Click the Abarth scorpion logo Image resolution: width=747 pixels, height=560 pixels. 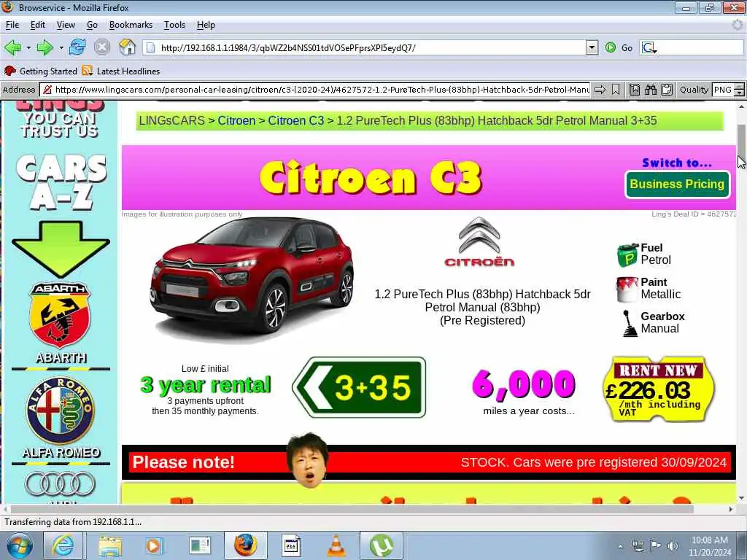click(x=60, y=315)
